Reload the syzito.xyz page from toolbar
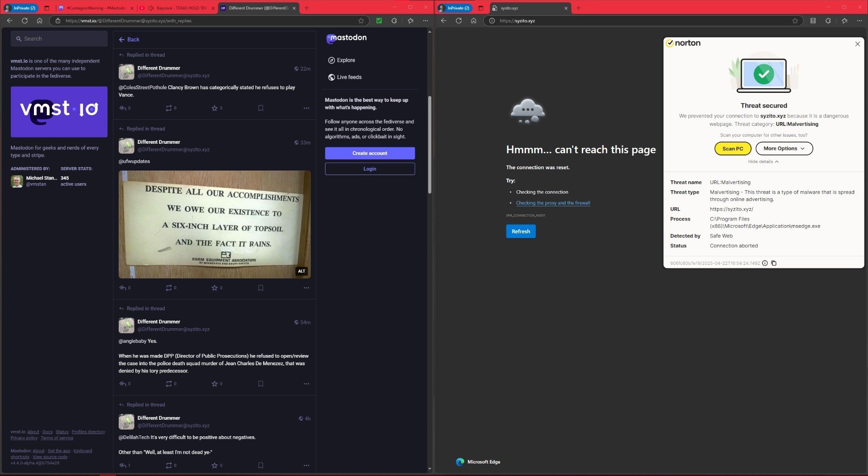This screenshot has height=476, width=868. (459, 21)
